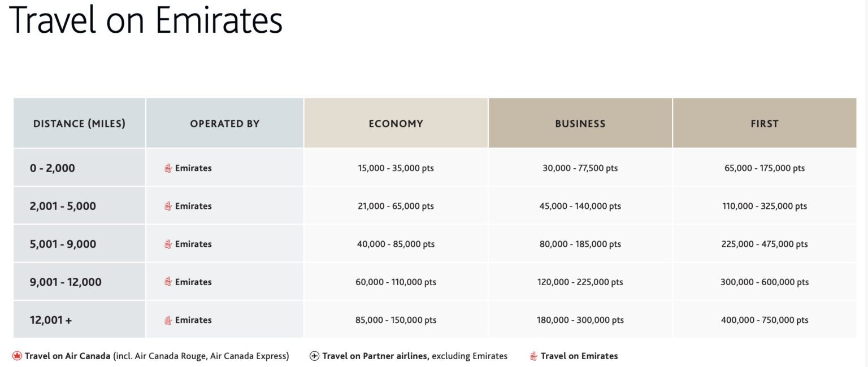
Task: Click the Operated By column header
Action: click(225, 124)
